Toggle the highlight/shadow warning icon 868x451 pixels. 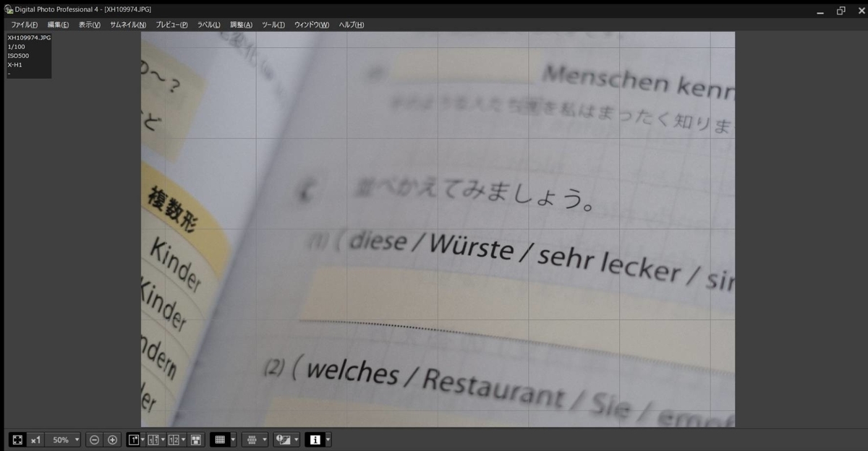(284, 439)
